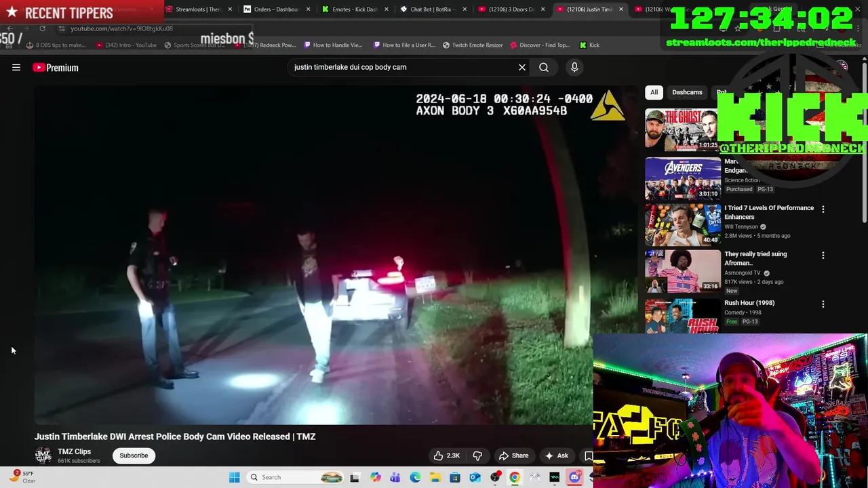Open the TMZ Clips channel name link
Viewport: 868px width, 488px height.
coord(74,451)
